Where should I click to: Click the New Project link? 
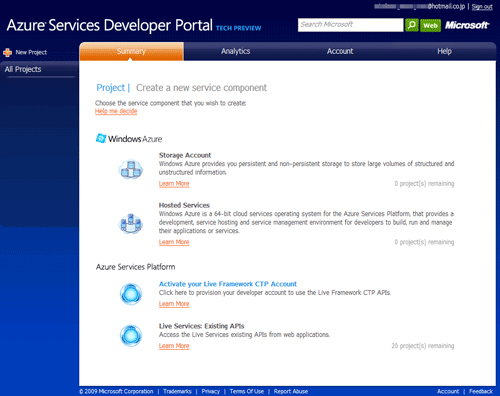tap(31, 52)
